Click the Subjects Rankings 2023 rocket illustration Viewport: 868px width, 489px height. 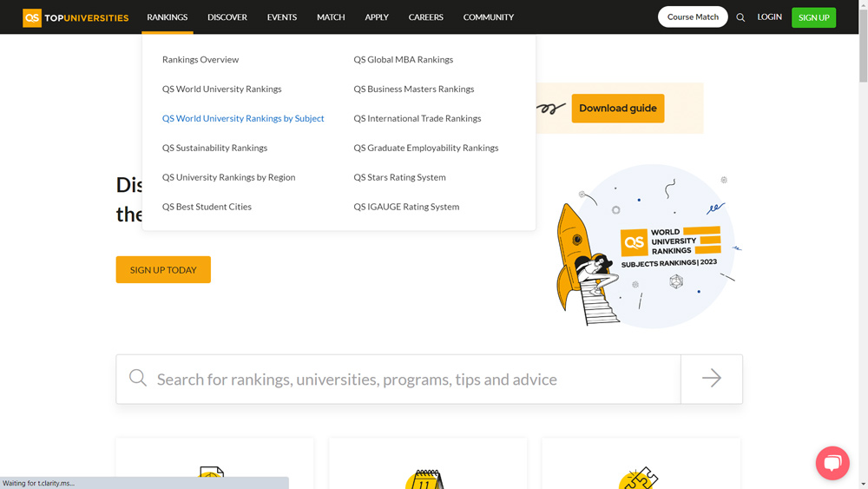[x=648, y=247]
